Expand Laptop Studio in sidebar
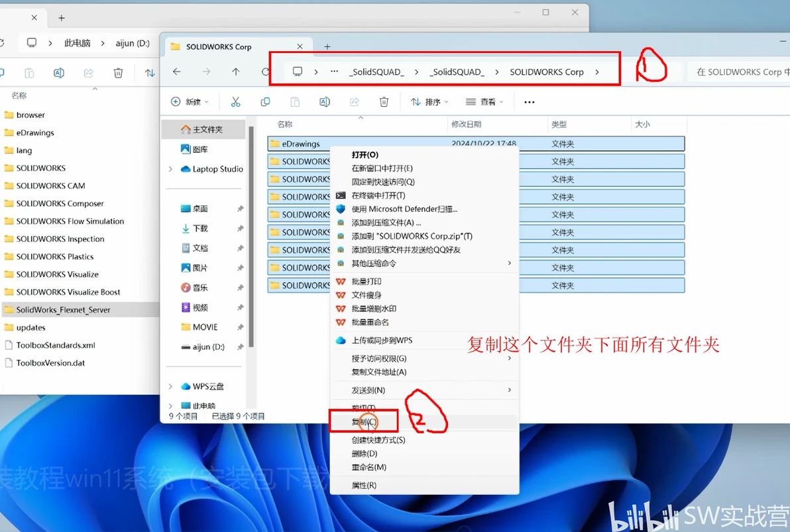This screenshot has width=790, height=532. [170, 170]
